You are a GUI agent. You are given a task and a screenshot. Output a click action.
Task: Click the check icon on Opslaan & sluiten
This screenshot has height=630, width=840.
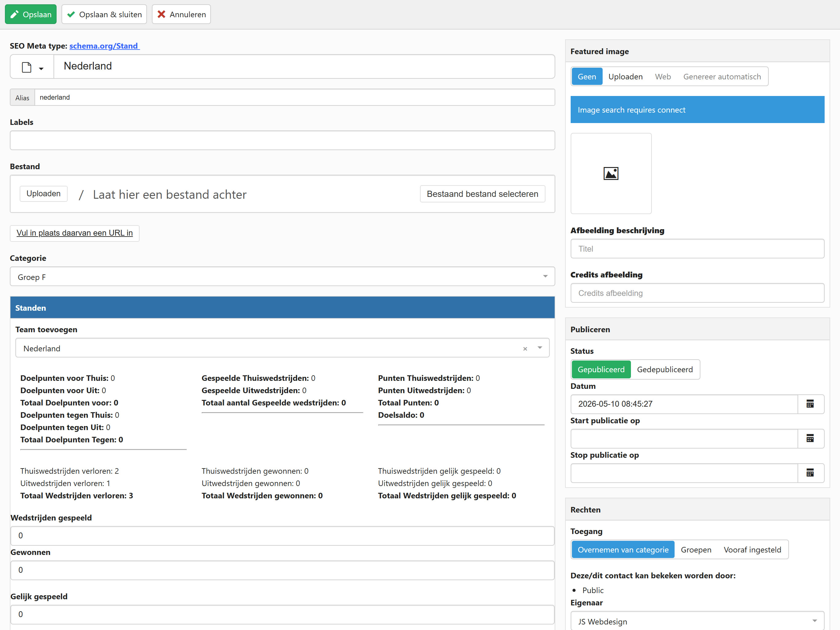point(71,14)
